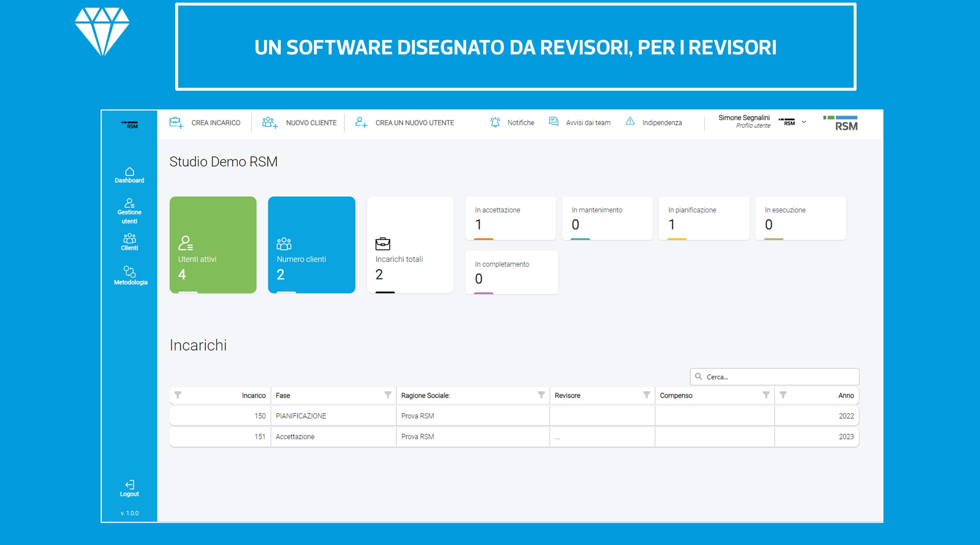Open the Notifiche bell icon
Screen dimensions: 980x545
point(495,122)
